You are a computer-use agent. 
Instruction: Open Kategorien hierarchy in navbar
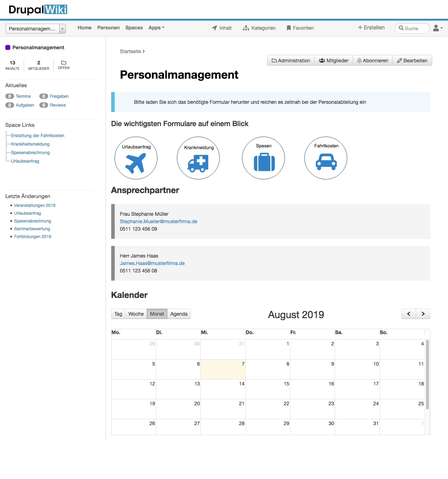(x=259, y=28)
